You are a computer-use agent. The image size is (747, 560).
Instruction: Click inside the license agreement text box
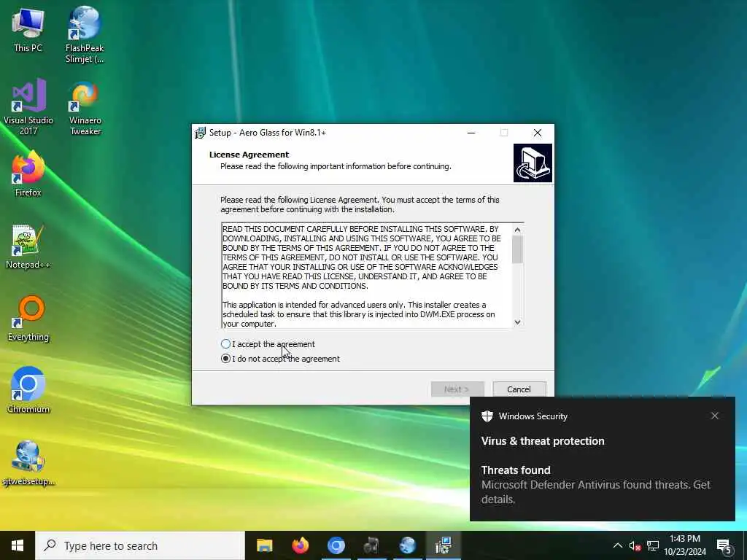367,275
